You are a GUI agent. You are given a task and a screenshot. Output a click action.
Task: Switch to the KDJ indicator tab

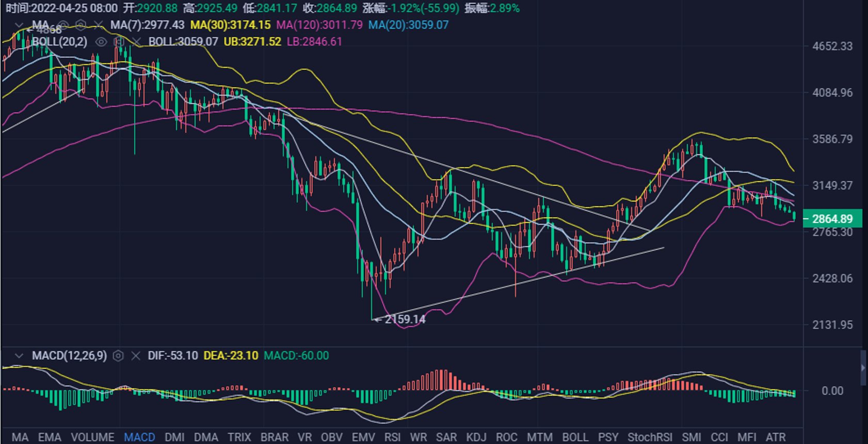pyautogui.click(x=476, y=437)
